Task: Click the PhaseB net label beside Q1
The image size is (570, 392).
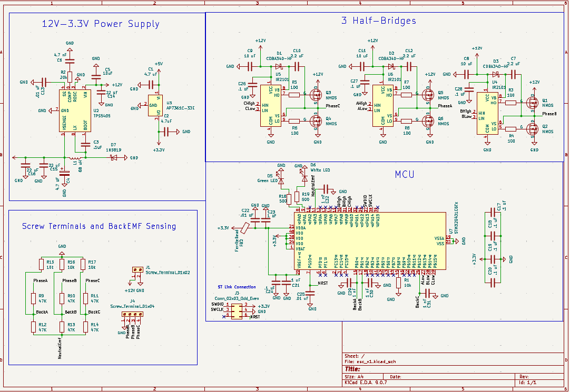Action: click(549, 114)
